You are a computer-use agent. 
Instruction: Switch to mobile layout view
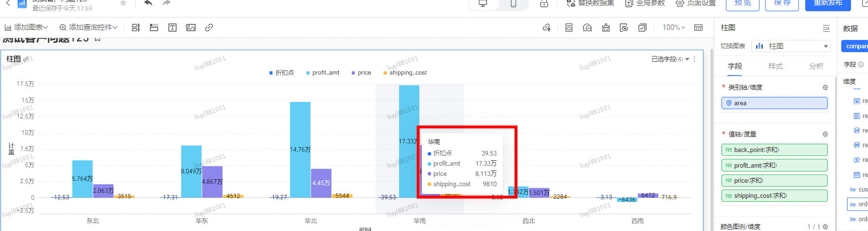tap(513, 4)
